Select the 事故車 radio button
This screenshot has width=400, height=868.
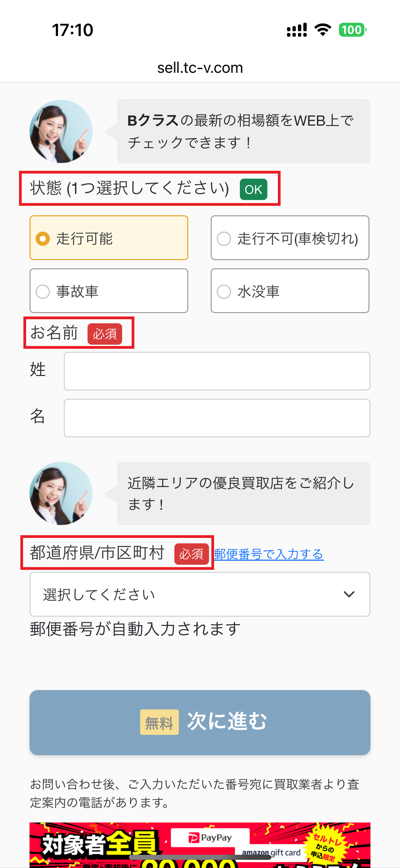click(x=109, y=291)
